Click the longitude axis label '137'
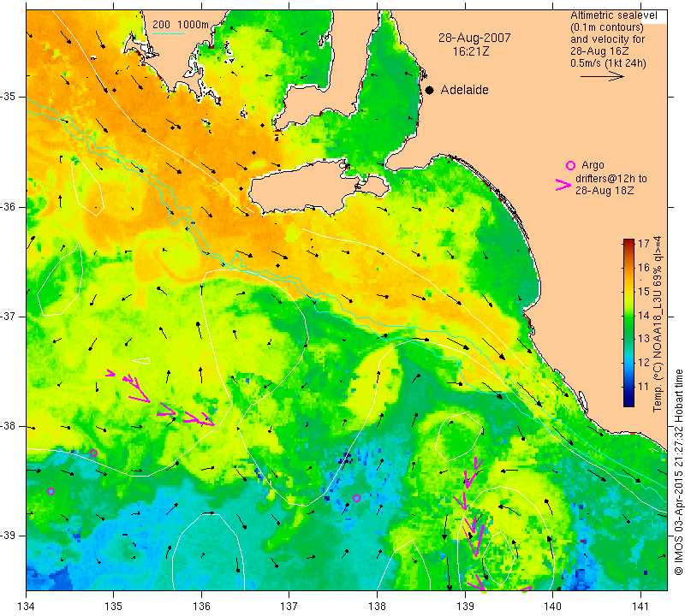Screen dimensions: 685x616 (x=289, y=607)
